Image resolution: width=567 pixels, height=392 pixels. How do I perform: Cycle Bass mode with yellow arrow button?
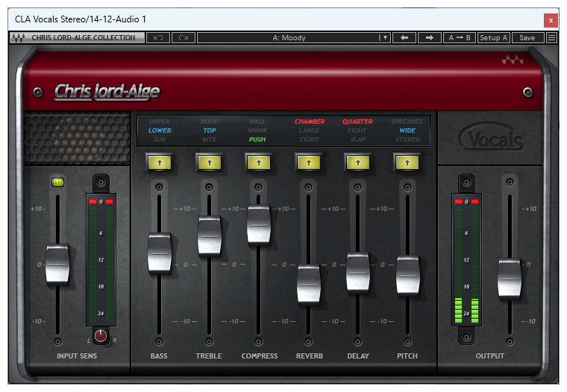coord(160,163)
